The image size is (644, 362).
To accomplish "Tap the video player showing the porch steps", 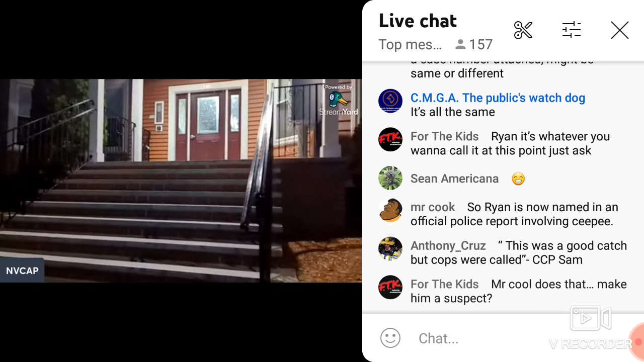I will click(181, 180).
